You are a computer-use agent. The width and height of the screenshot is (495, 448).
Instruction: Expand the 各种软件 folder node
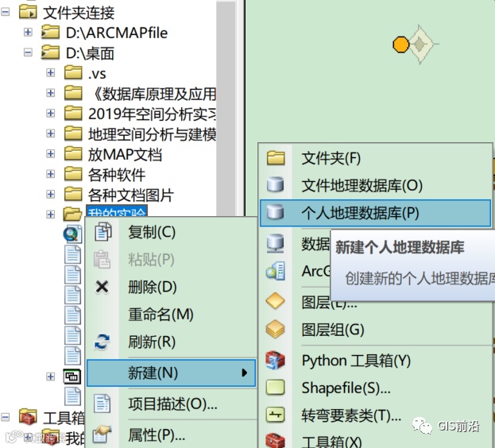[x=51, y=174]
